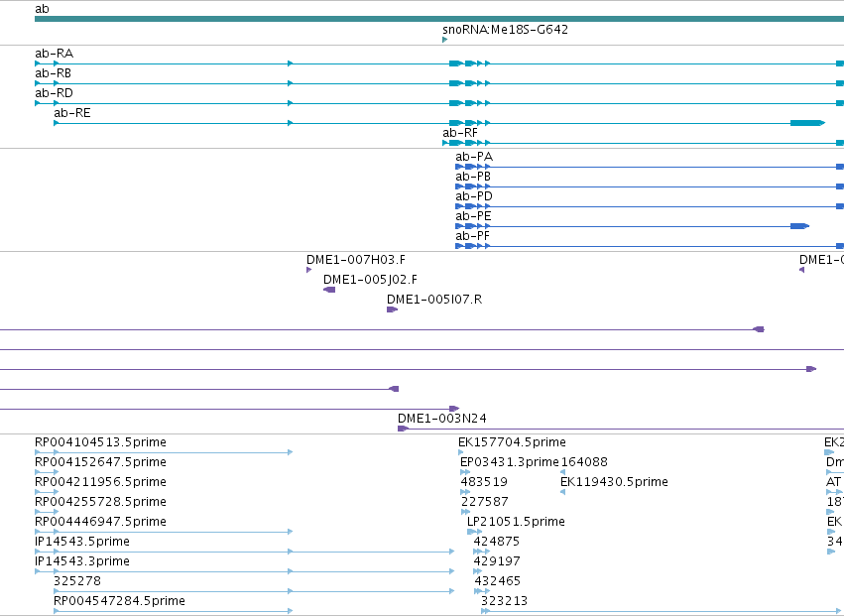
Task: Click the ab-PA protein label
Action: 474,157
